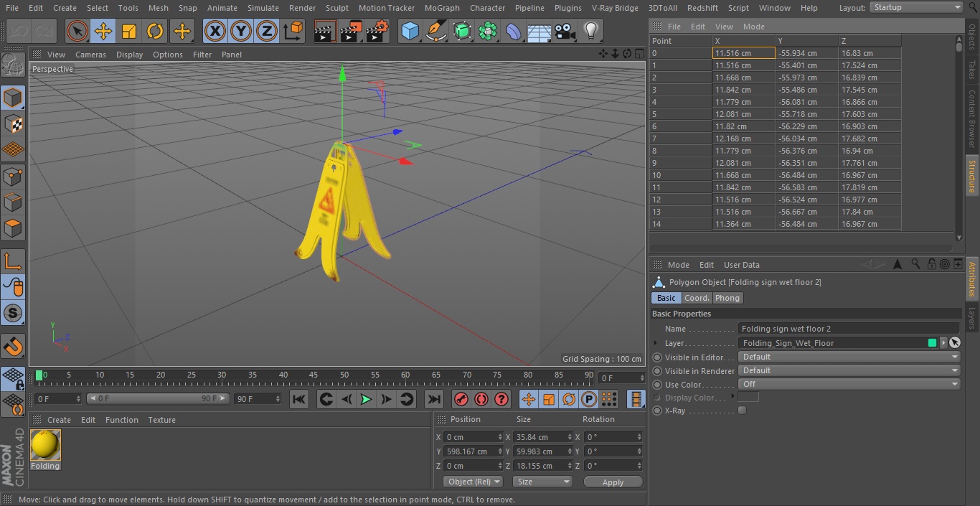Screen dimensions: 980x506
Task: Switch to Coord. tab
Action: (697, 298)
